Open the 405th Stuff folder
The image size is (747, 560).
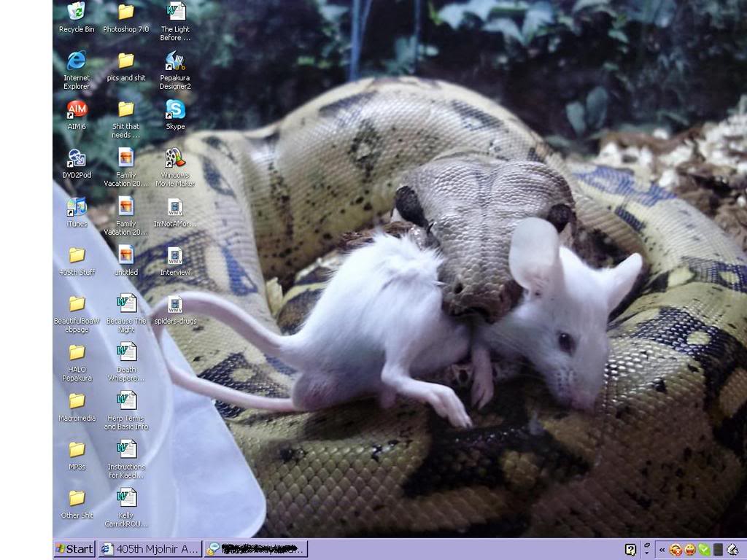[76, 261]
